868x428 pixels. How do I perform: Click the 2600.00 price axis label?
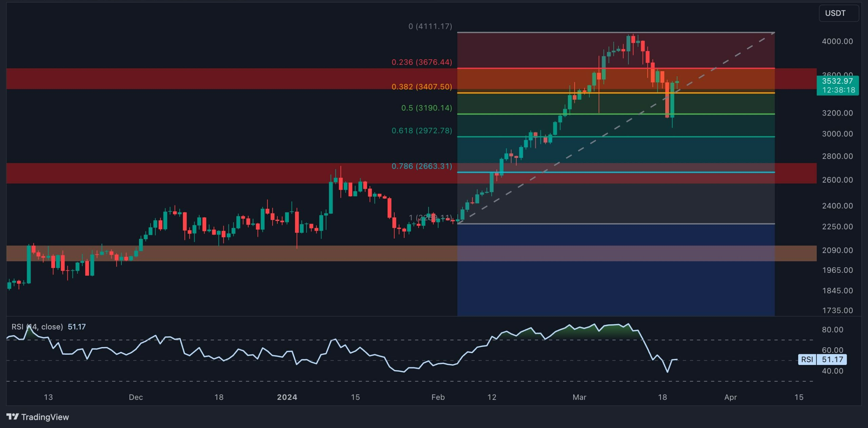click(837, 180)
